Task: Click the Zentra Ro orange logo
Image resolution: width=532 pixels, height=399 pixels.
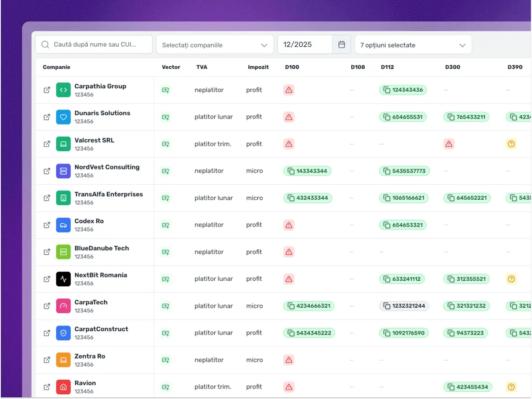Action: click(x=63, y=360)
